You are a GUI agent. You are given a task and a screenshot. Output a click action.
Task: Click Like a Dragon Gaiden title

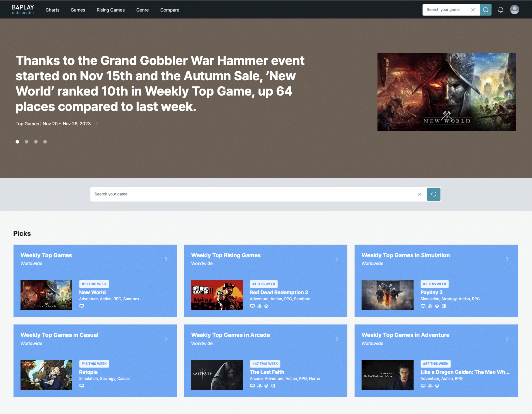pos(465,372)
